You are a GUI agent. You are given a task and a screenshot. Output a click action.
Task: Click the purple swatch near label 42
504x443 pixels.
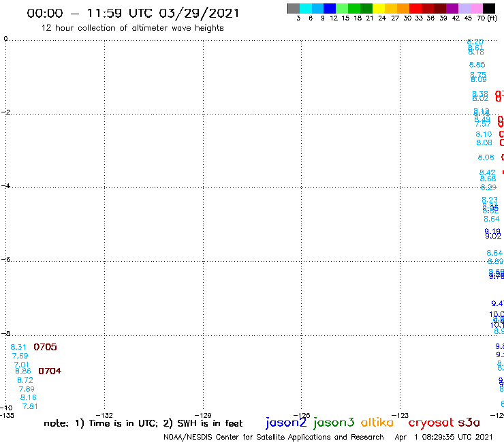(452, 8)
